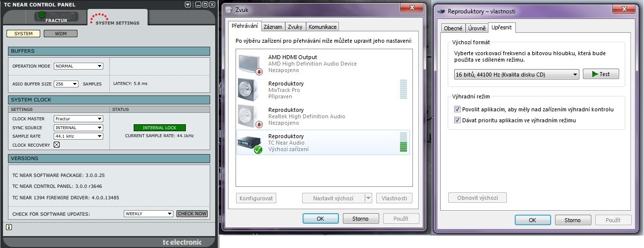Viewport: 644px width, 248px height.
Task: Click the info icon in TC Near panel
Action: [9, 228]
